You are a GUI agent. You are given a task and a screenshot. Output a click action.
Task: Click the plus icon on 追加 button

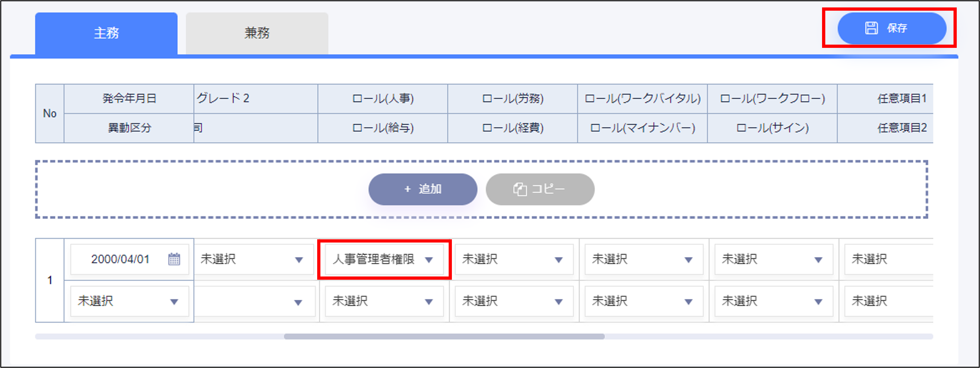point(407,189)
